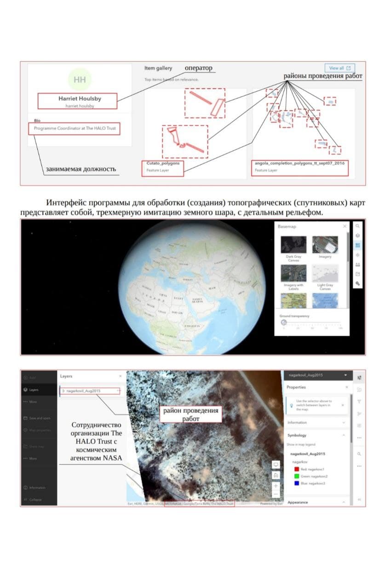Click the search icon beside Basemap panel

(x=357, y=226)
